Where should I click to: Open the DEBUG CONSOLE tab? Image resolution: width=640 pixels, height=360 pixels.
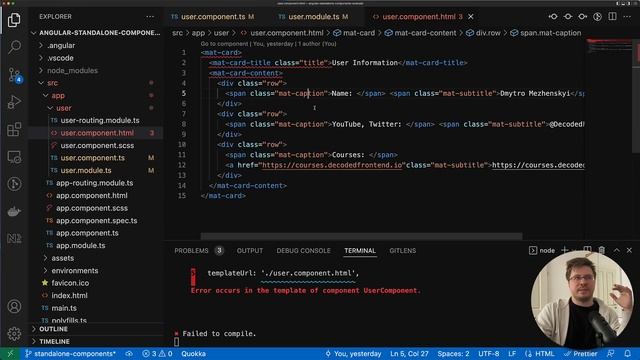pos(303,251)
